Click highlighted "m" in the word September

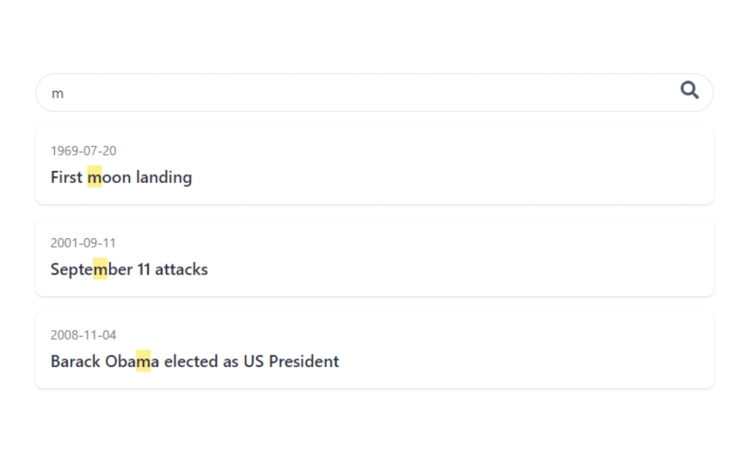point(100,269)
